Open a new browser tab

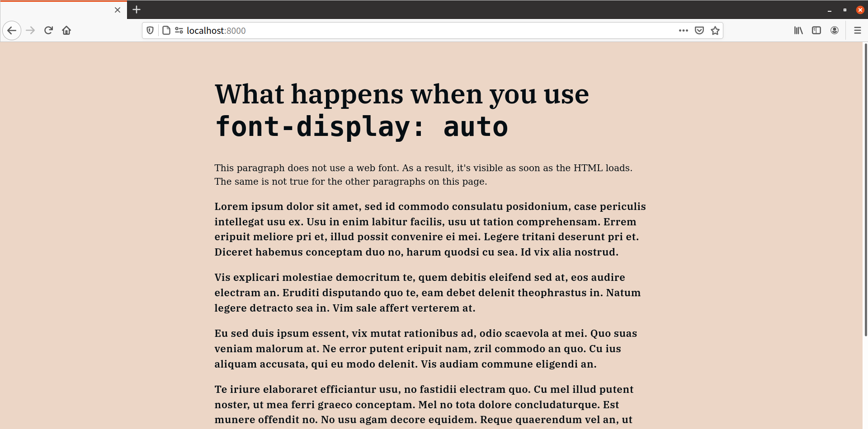136,9
